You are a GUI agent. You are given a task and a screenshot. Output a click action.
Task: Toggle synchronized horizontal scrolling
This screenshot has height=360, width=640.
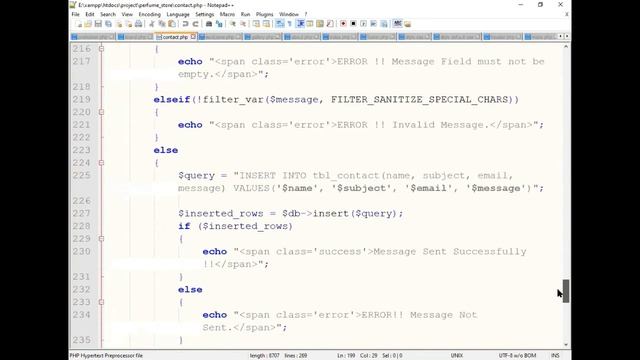pos(266,24)
